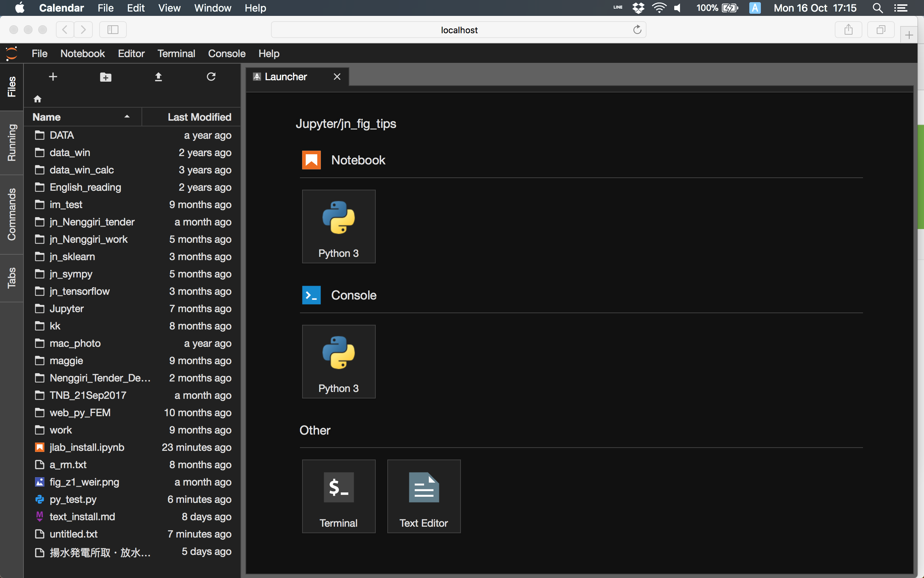Click the input source A icon
The image size is (924, 578).
(755, 8)
